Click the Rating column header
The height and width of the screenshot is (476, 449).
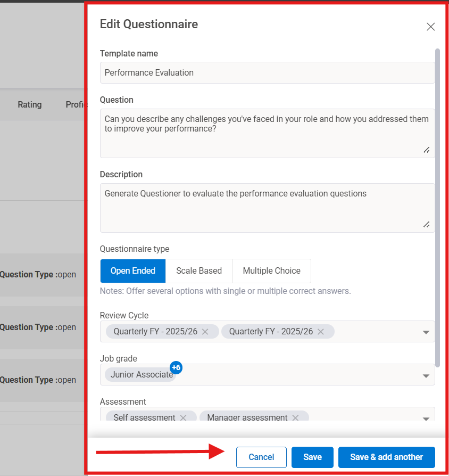(x=29, y=104)
